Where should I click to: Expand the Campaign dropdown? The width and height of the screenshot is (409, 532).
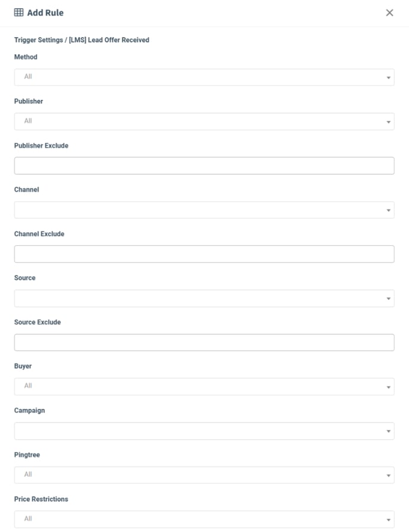[x=204, y=431]
